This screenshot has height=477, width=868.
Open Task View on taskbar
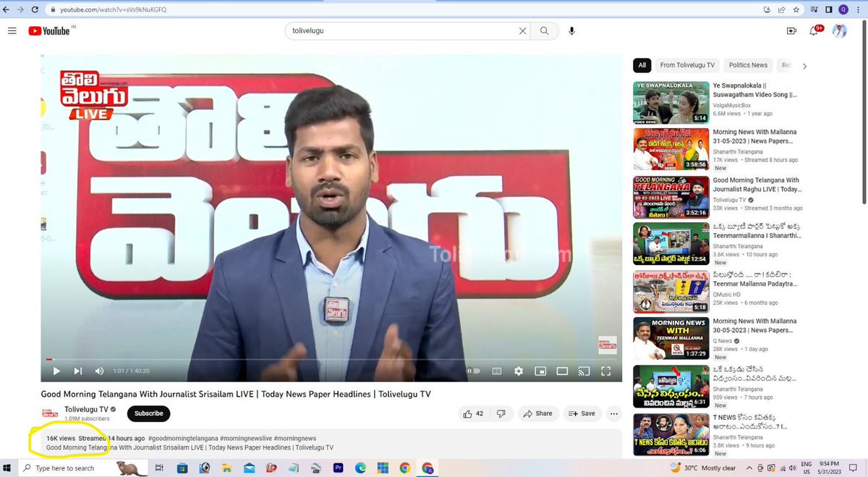click(159, 468)
